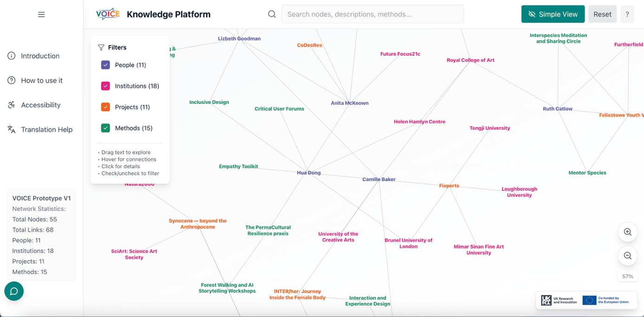The image size is (644, 317).
Task: Click the Critical User Forums node
Action: pos(279,109)
